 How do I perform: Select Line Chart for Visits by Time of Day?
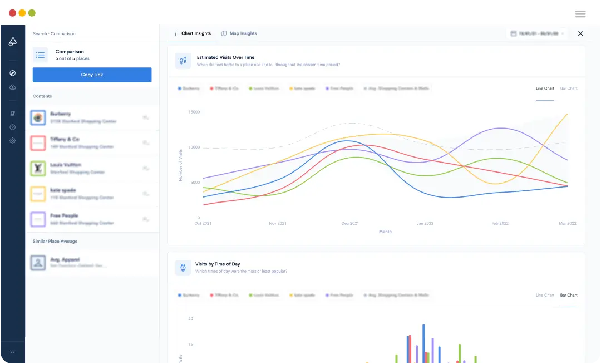tap(545, 296)
